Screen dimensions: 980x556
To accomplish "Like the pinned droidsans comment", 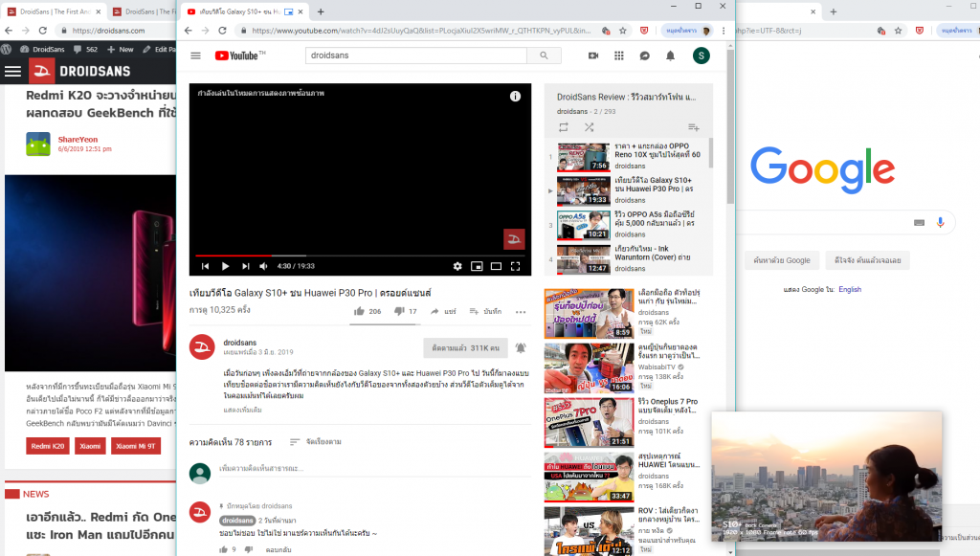I will pyautogui.click(x=223, y=549).
